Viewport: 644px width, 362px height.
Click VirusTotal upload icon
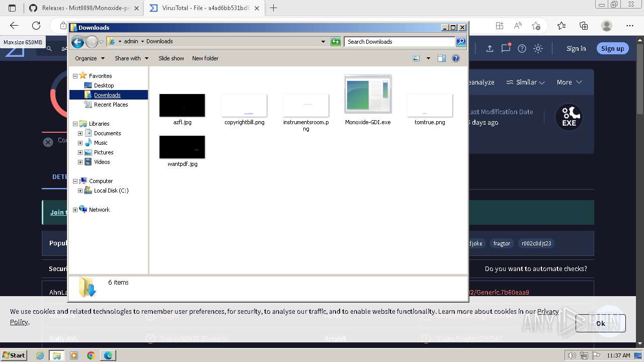tap(490, 48)
